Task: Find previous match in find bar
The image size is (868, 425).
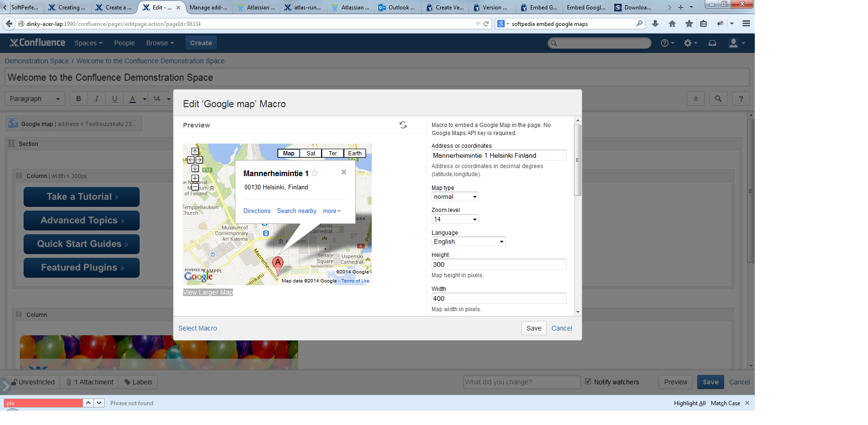Action: click(x=88, y=403)
